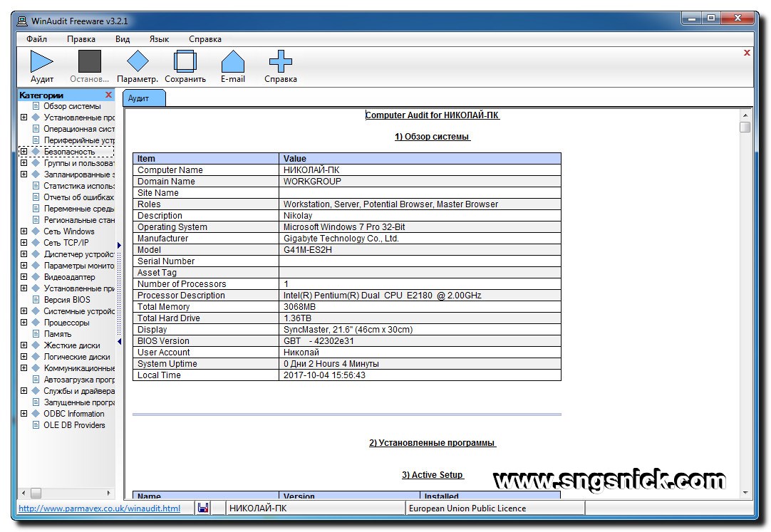Expand the Коммуникационные node

click(24, 368)
